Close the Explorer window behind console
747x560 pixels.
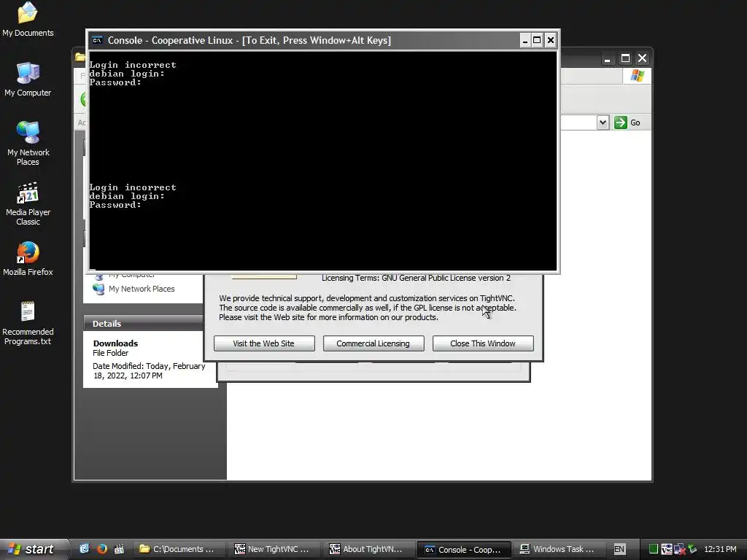(642, 58)
